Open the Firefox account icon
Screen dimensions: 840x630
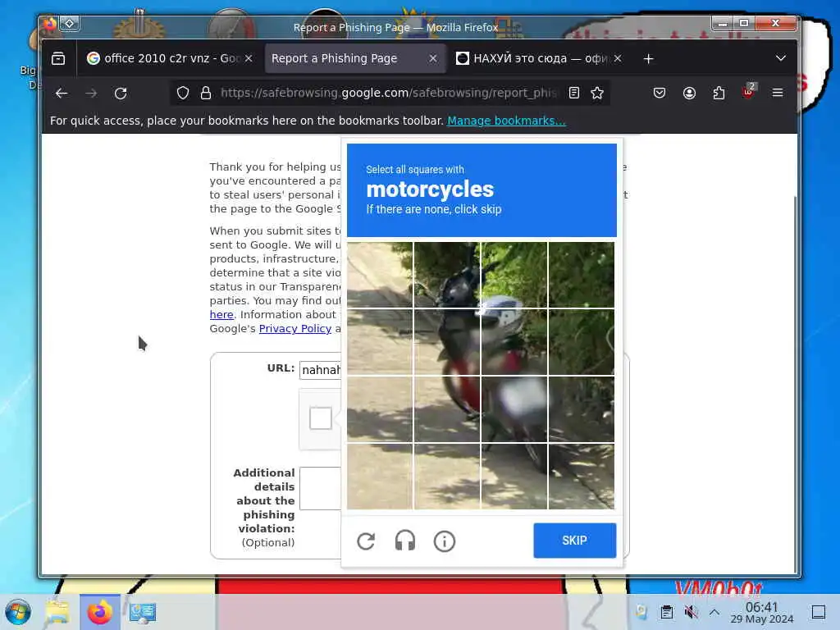(689, 94)
